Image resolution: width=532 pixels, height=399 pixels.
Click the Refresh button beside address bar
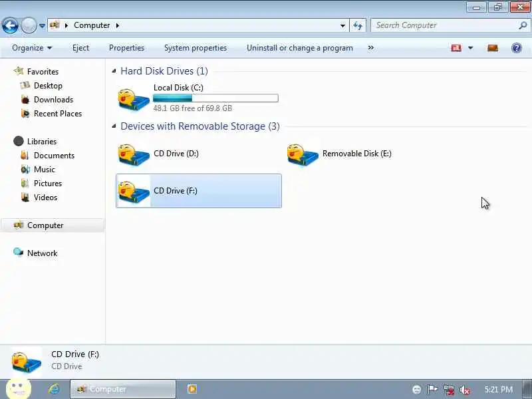click(358, 25)
